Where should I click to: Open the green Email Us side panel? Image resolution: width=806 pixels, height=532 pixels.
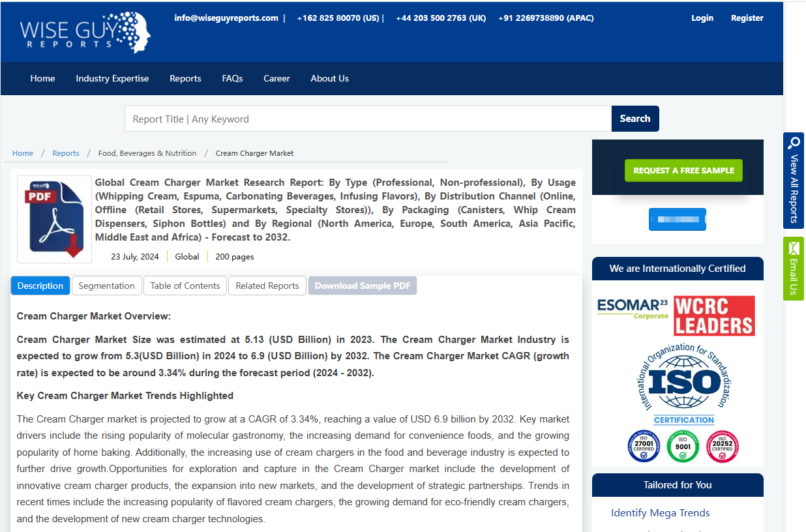click(x=793, y=269)
